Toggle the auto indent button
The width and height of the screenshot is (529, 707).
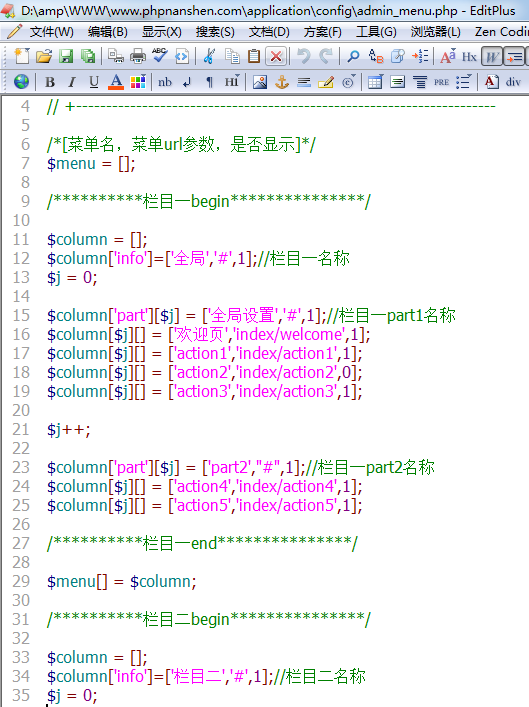point(514,56)
